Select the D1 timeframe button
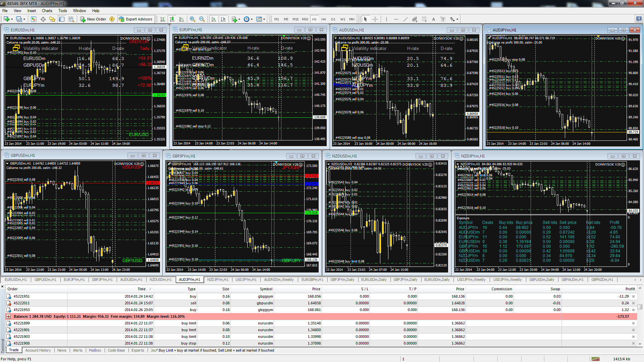 click(x=333, y=19)
